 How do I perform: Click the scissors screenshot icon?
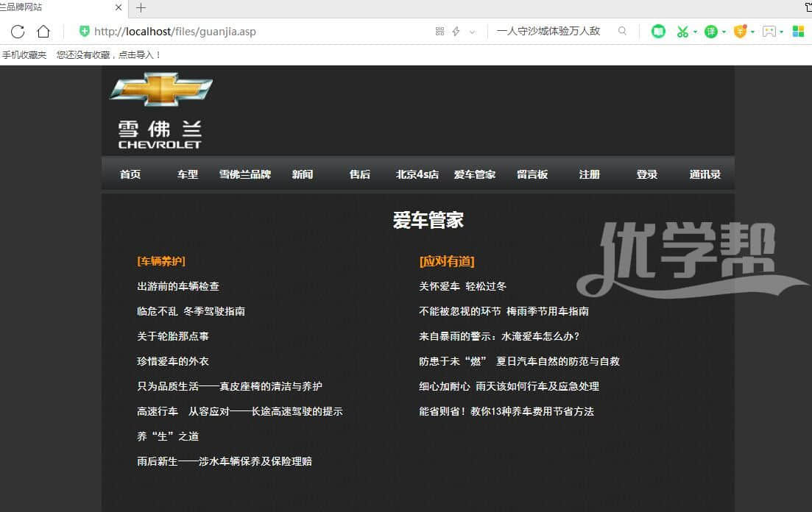(x=682, y=32)
